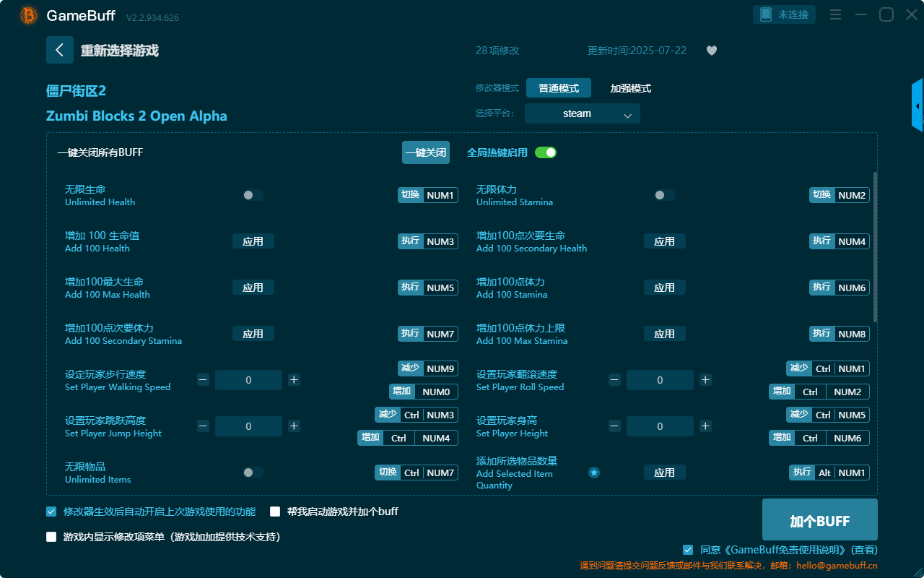Click the 加个BUFF button
This screenshot has width=924, height=578.
(820, 519)
